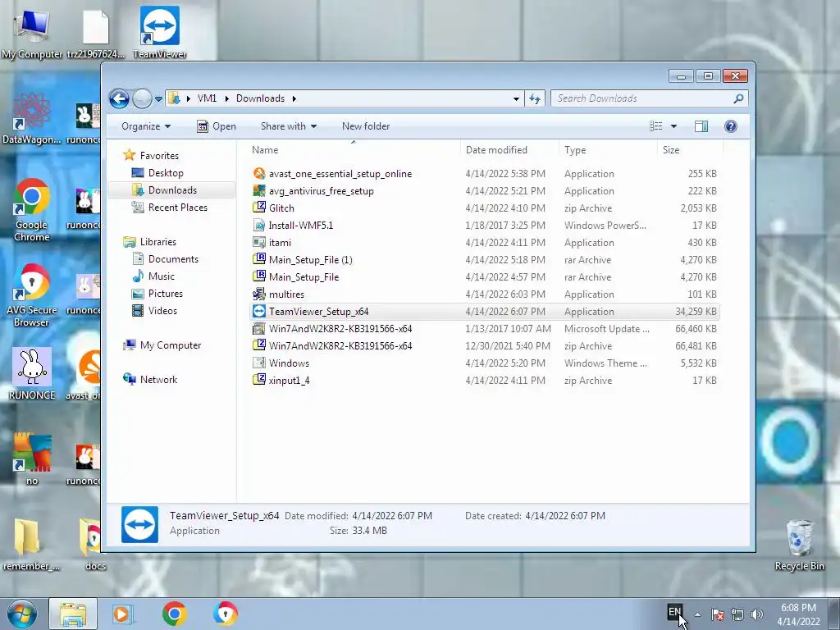Image resolution: width=840 pixels, height=630 pixels.
Task: Select avg_antivirus_free_setup file icon
Action: (x=259, y=190)
